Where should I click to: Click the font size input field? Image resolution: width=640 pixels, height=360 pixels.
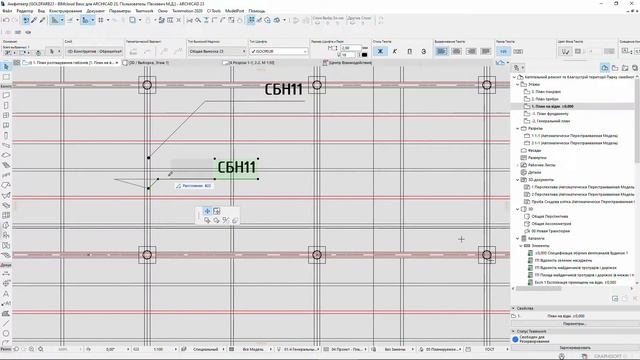pos(350,48)
